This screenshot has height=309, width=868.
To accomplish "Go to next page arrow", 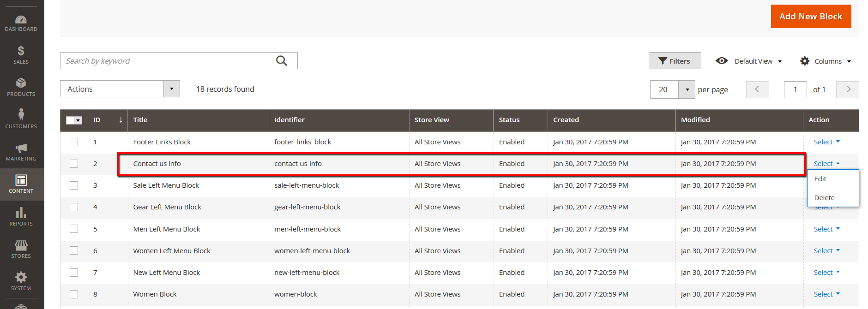I will (x=848, y=89).
